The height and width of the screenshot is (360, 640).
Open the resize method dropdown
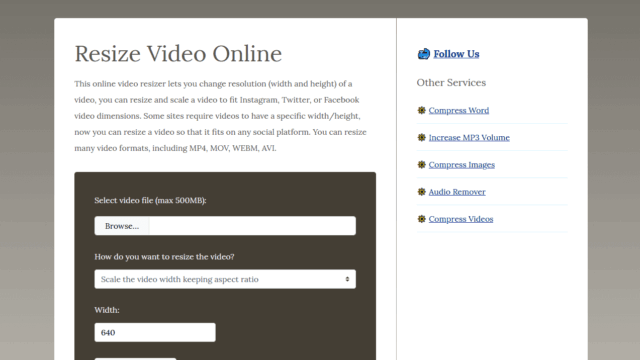tap(225, 279)
